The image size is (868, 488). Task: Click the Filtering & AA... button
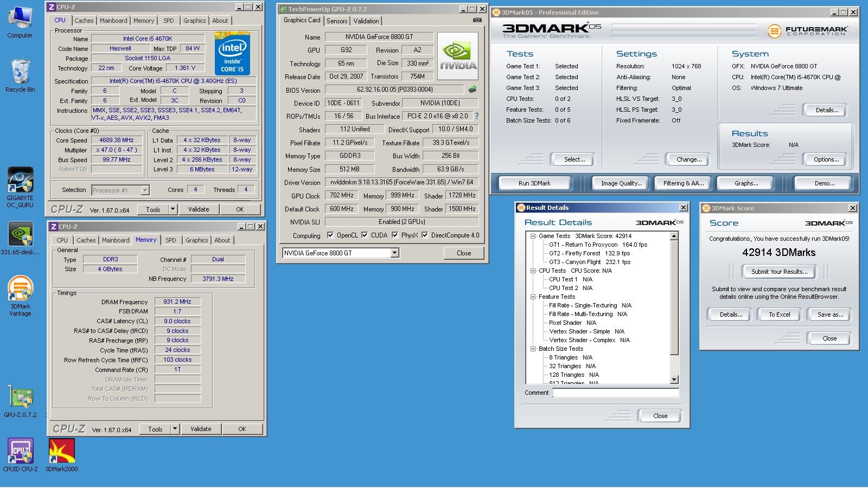(684, 183)
